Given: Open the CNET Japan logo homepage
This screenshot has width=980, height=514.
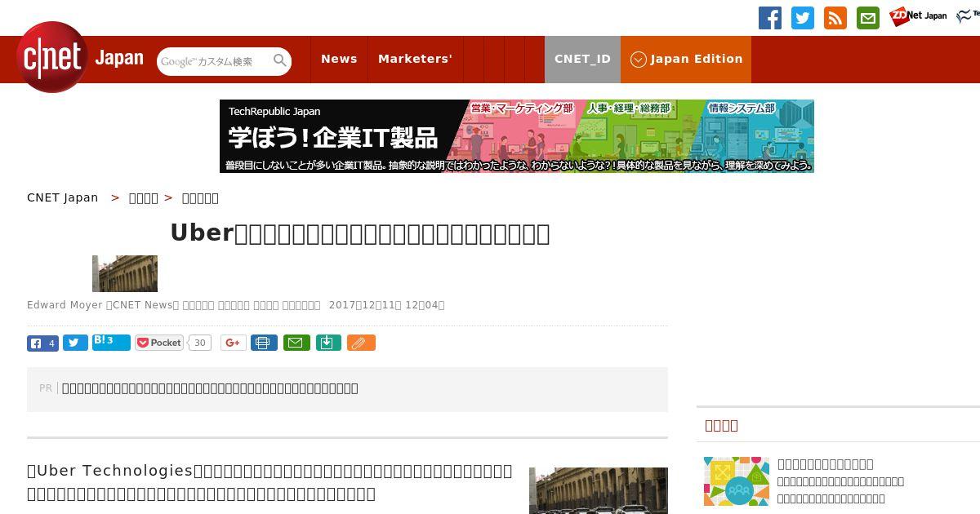Looking at the screenshot, I should (80, 57).
